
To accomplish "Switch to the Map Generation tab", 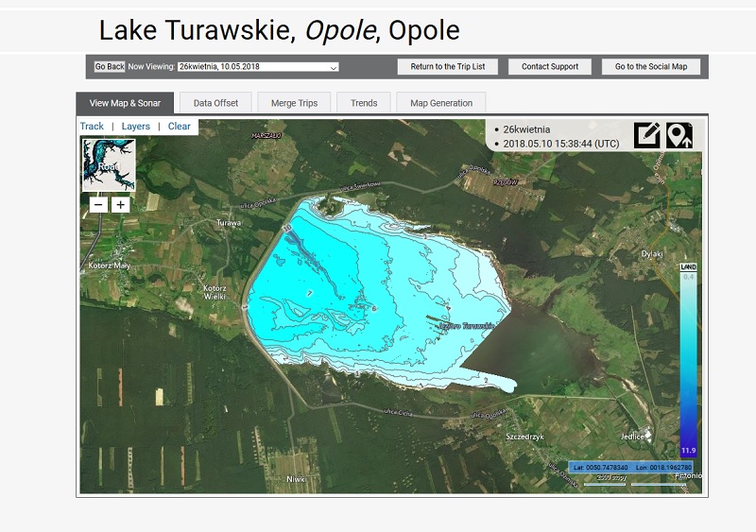I will pyautogui.click(x=441, y=103).
